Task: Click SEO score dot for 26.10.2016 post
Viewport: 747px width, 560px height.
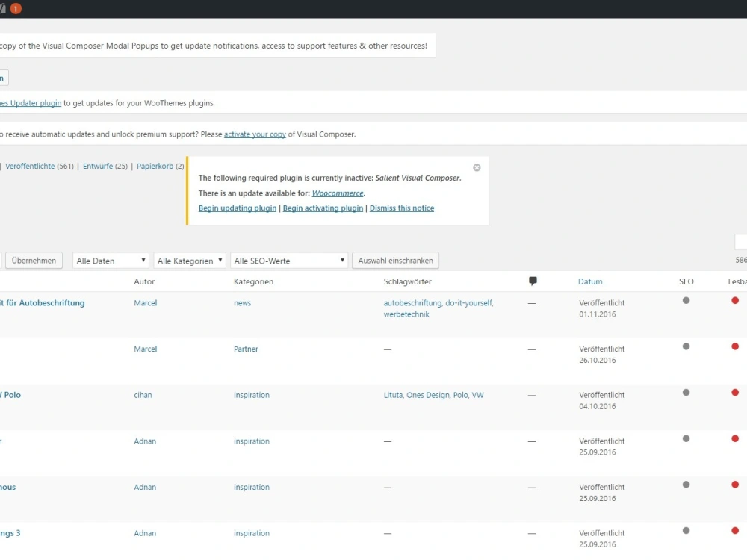Action: click(686, 346)
